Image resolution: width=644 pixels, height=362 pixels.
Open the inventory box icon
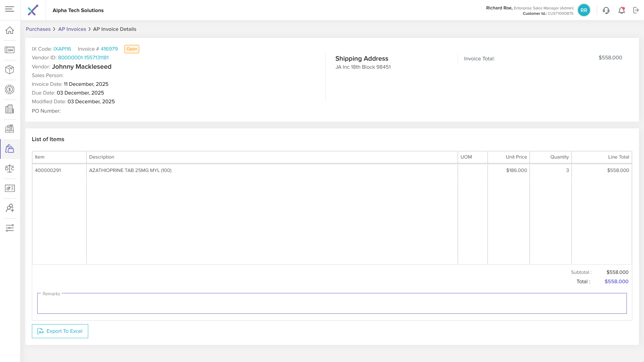10,69
